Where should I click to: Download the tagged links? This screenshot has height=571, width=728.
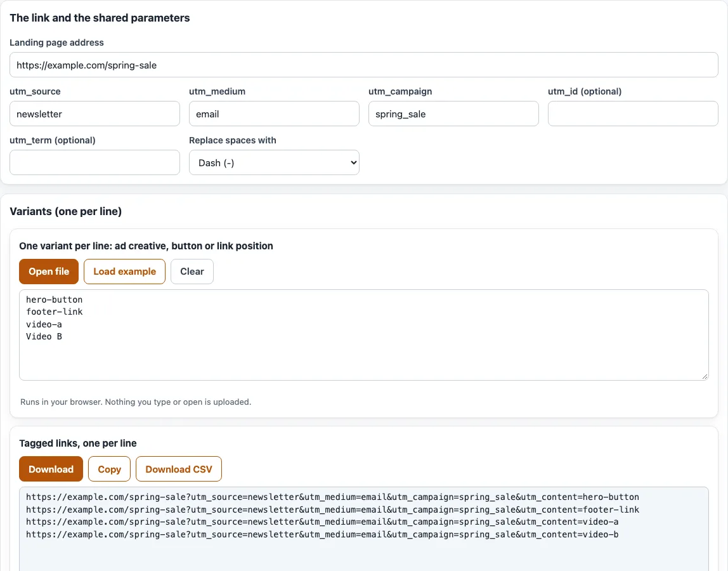(x=51, y=469)
